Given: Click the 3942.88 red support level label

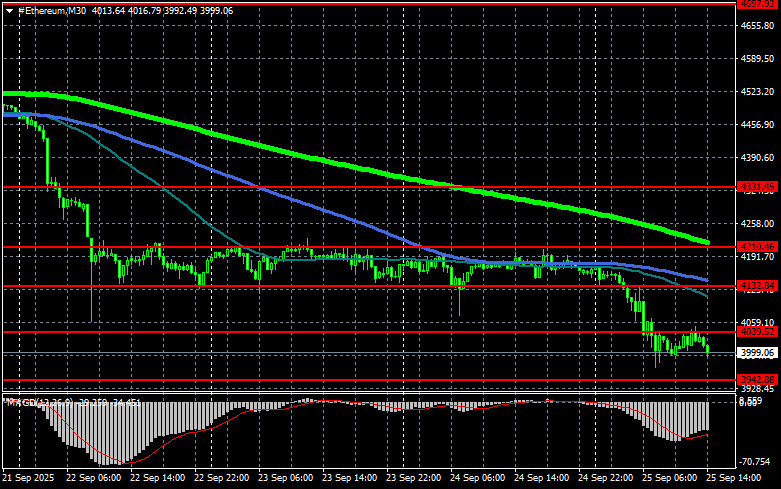Looking at the screenshot, I should [757, 379].
